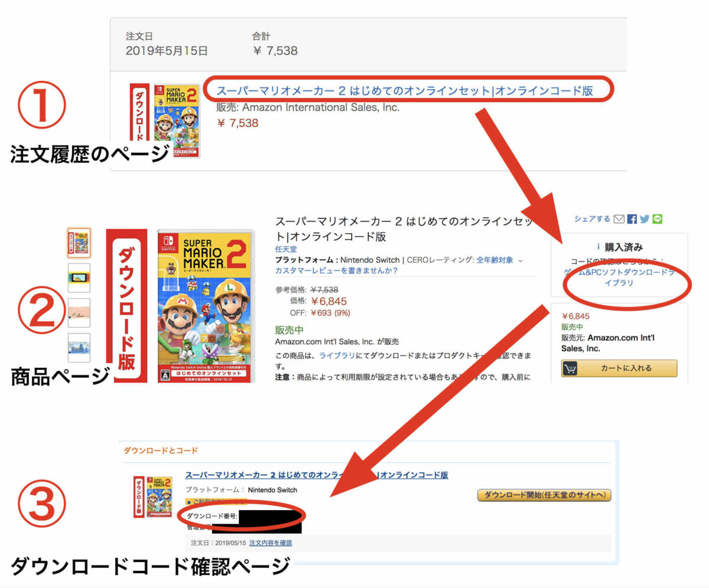Expand the CERO 全年齢対象 rating dropdown

[x=521, y=260]
